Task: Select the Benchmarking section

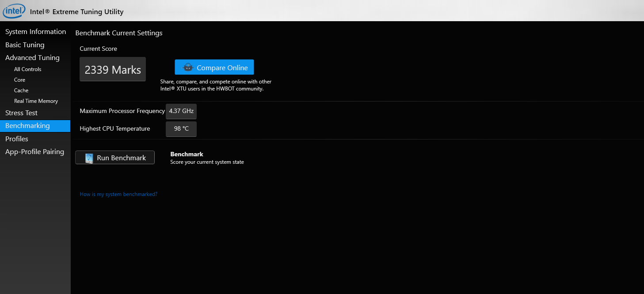Action: (x=35, y=126)
